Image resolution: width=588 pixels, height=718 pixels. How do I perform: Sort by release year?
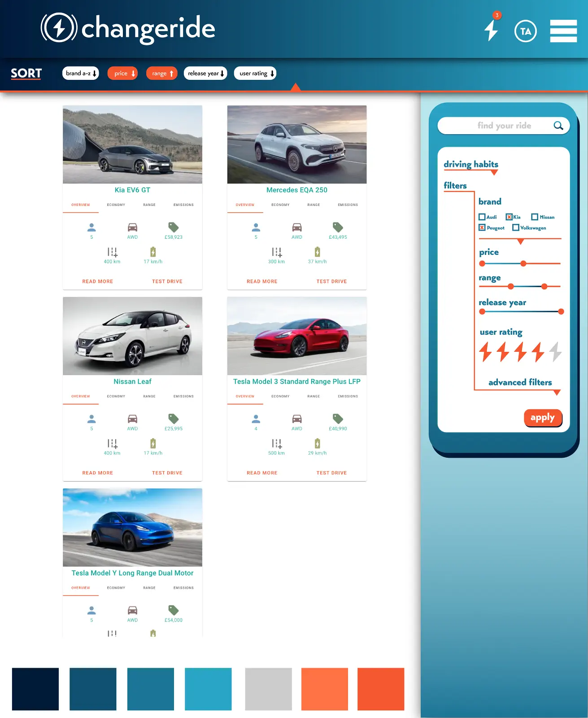(205, 74)
